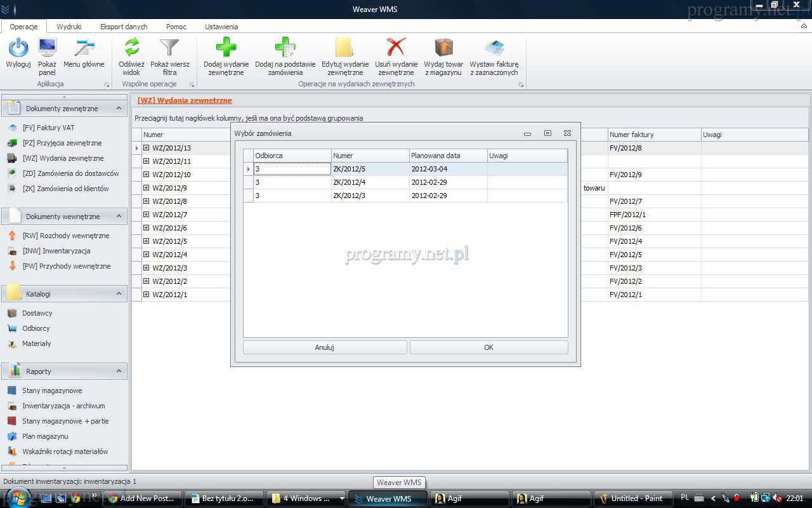This screenshot has width=812, height=508.
Task: Click Dodaj wydanie zewnętrzne green plus
Action: tap(226, 48)
